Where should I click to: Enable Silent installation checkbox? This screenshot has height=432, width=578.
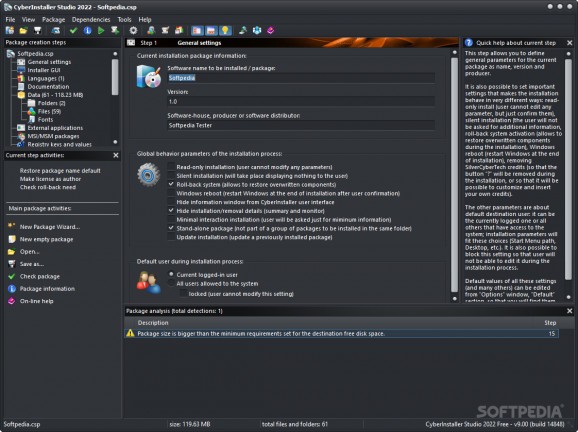point(171,176)
